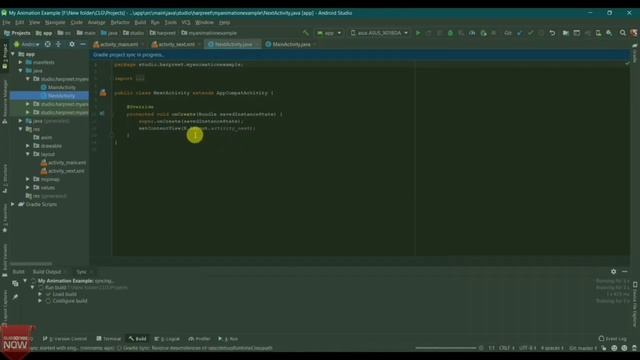Open the Profiler tool window
This screenshot has width=640, height=360.
(199, 339)
